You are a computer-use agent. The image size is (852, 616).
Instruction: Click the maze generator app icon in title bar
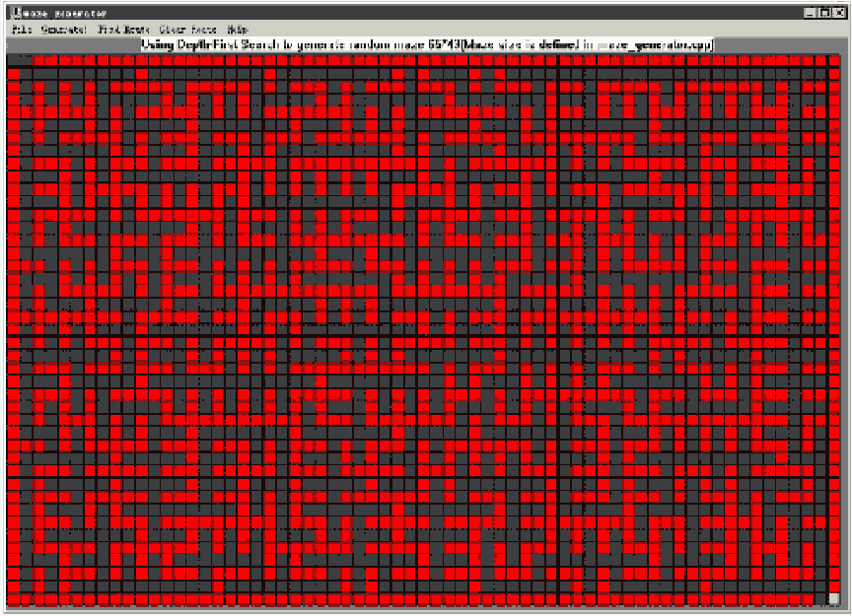coord(16,13)
